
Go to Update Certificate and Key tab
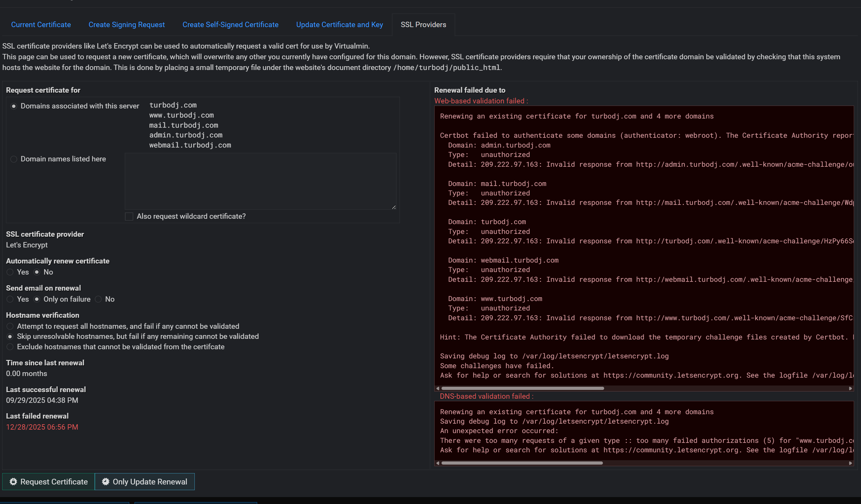[339, 25]
